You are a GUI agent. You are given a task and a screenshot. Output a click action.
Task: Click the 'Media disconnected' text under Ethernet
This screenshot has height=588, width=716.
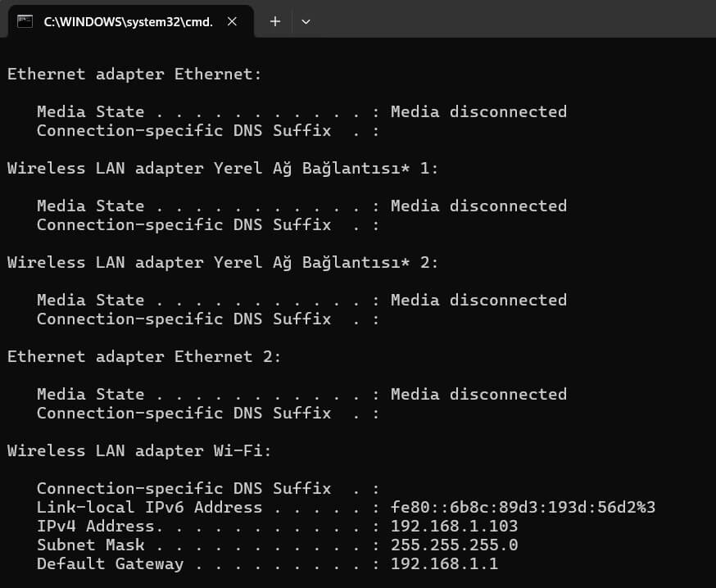click(478, 111)
